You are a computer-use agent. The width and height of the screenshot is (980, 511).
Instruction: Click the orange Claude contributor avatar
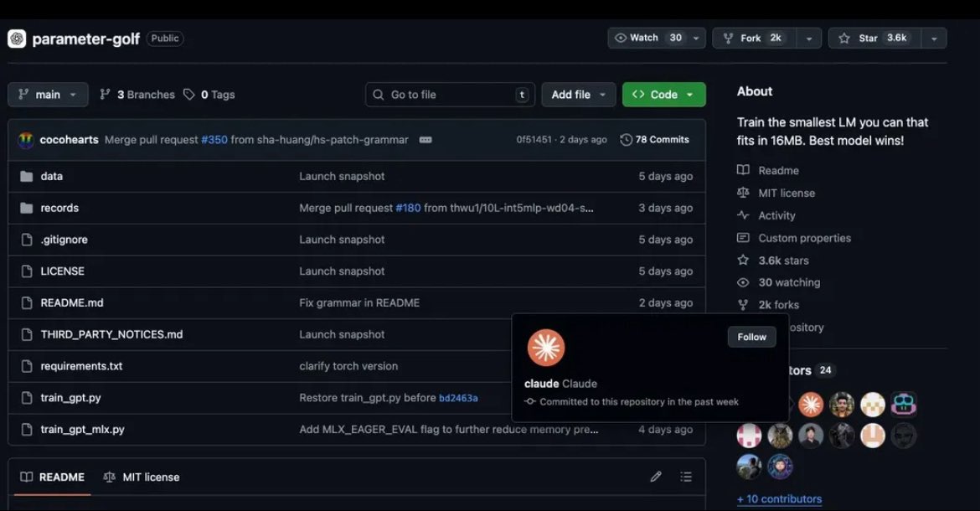(x=811, y=405)
